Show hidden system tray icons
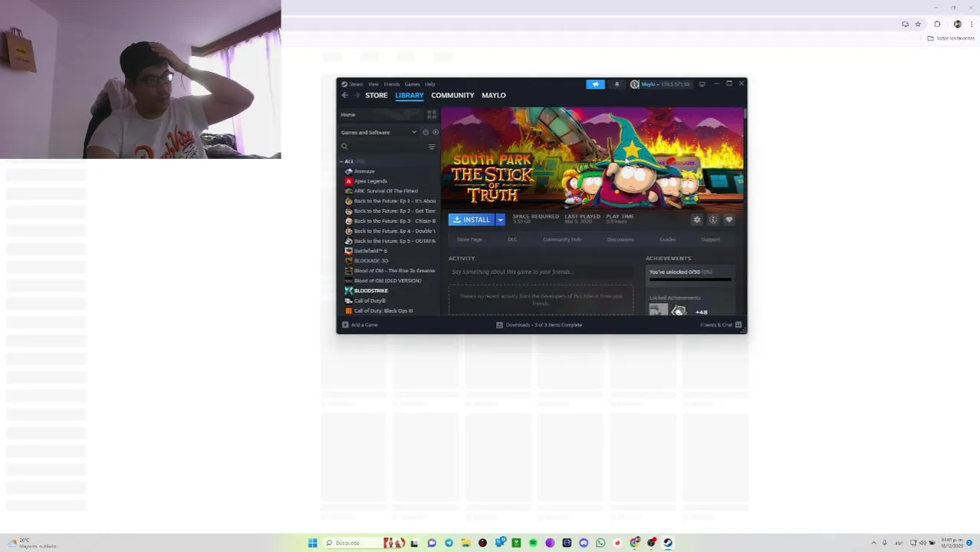The image size is (980, 552). point(873,543)
